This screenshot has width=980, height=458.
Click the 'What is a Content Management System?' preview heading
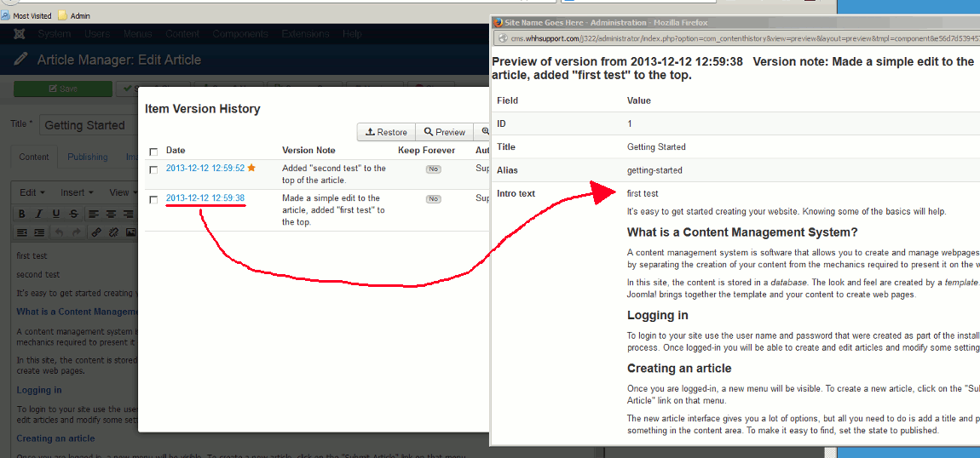[742, 232]
